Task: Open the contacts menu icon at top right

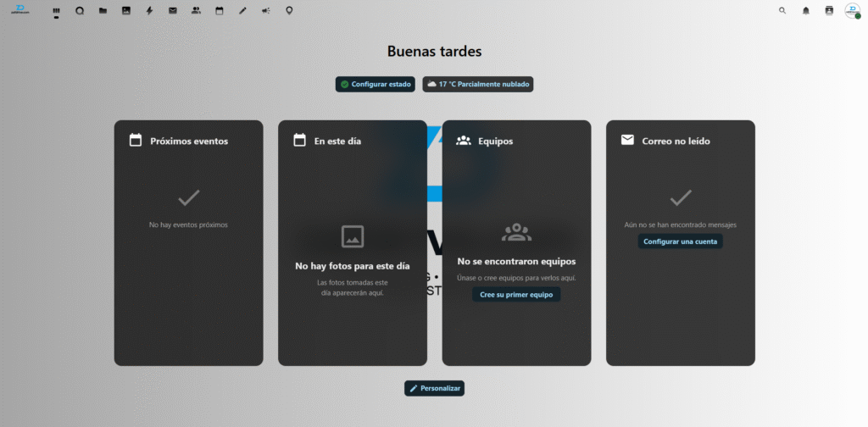Action: click(829, 11)
